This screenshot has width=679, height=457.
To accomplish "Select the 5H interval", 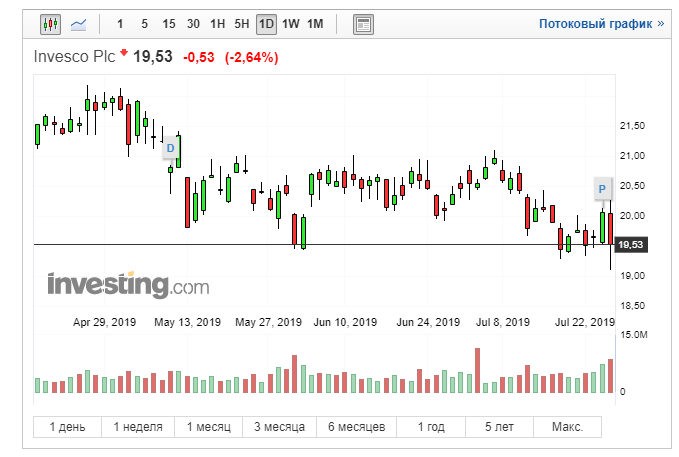I will [242, 24].
